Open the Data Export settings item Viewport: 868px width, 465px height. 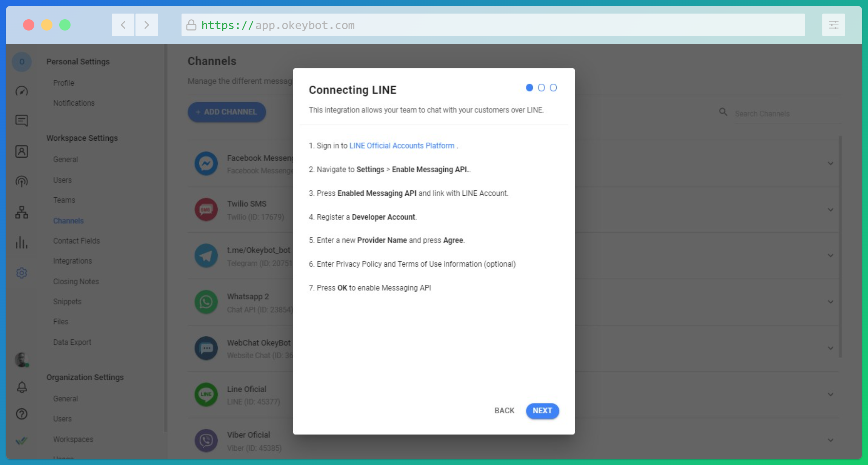pos(72,342)
